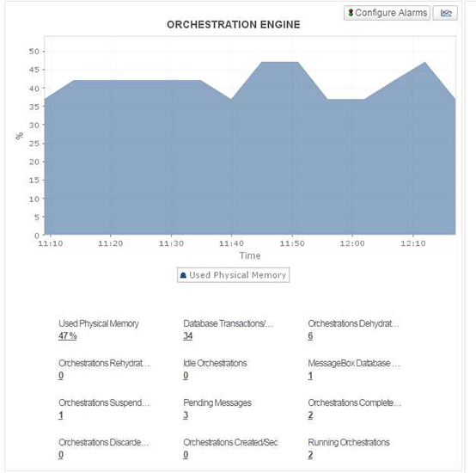Open Database Transactions value 34
This screenshot has width=476, height=473.
point(188,336)
